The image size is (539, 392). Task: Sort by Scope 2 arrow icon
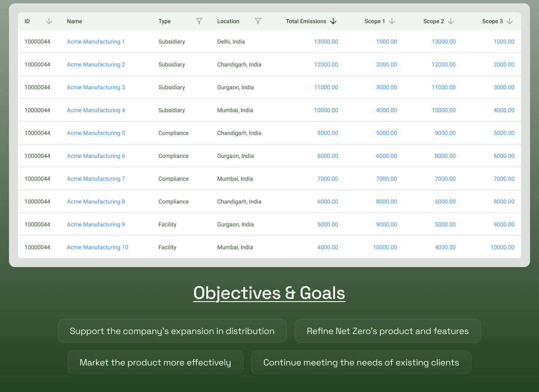(x=451, y=21)
